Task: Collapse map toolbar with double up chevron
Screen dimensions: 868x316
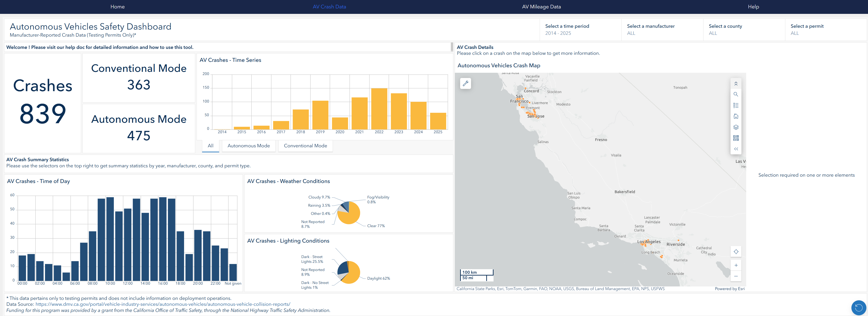Action: pyautogui.click(x=736, y=84)
